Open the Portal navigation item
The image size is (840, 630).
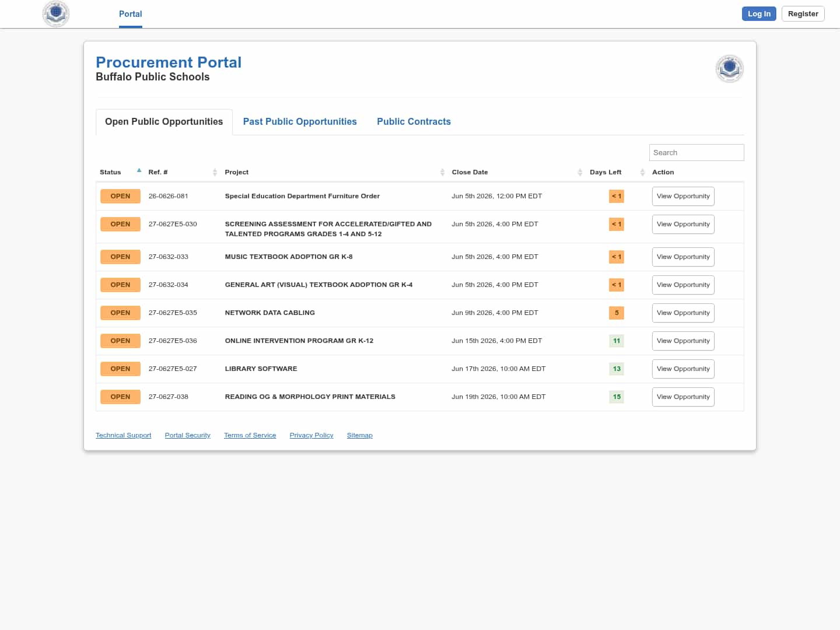click(x=131, y=14)
